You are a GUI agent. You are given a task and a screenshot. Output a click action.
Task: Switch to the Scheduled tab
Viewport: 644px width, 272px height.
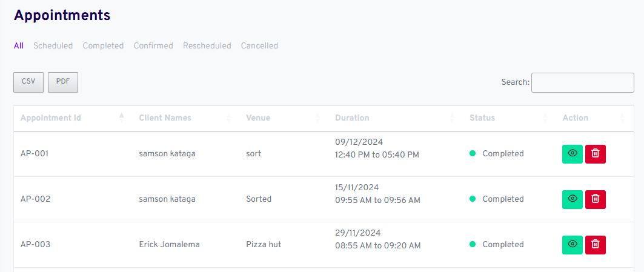pos(53,46)
